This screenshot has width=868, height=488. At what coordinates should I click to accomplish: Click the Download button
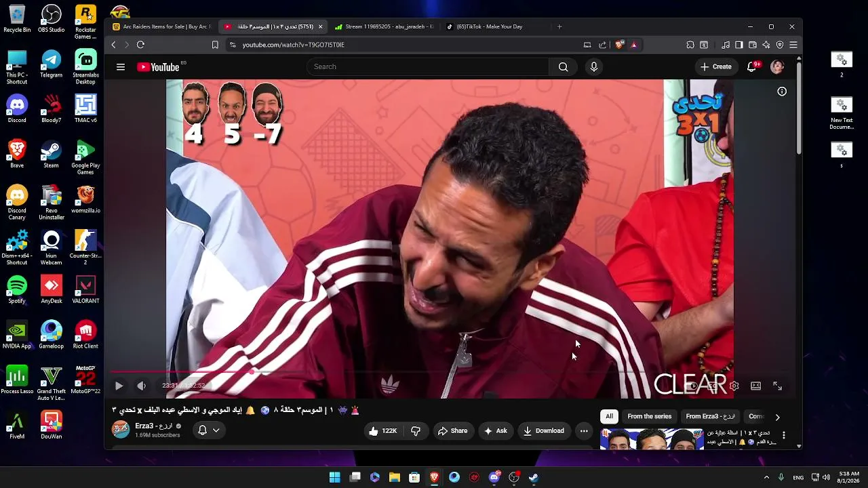click(x=544, y=431)
